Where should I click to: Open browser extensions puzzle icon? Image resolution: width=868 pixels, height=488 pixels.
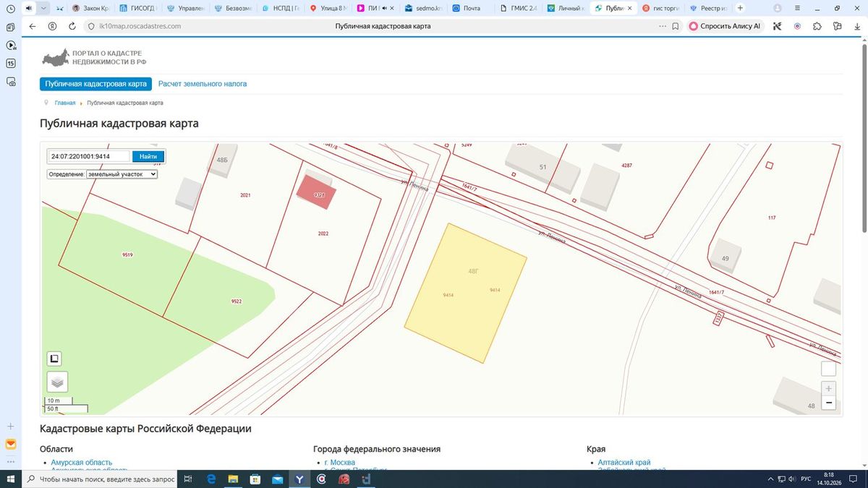[817, 26]
